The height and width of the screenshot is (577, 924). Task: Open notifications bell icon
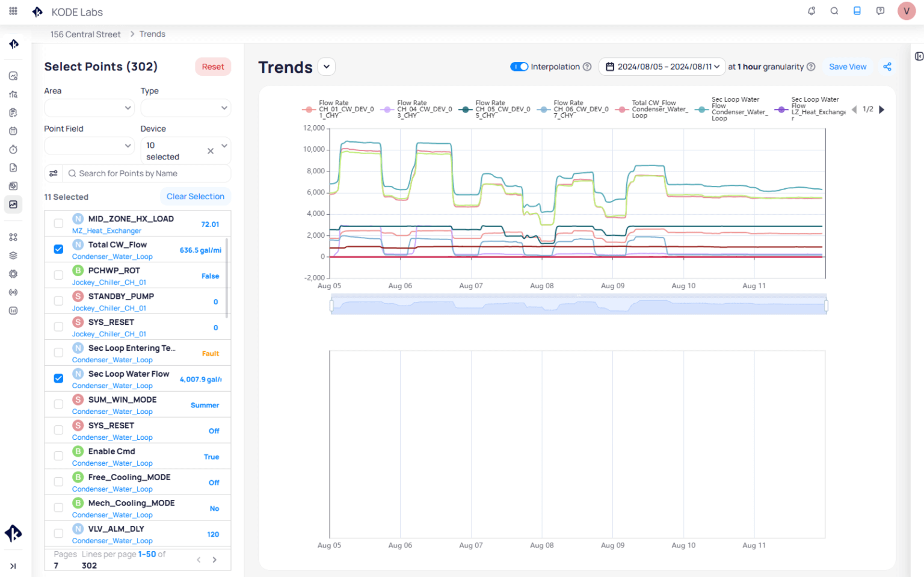811,11
